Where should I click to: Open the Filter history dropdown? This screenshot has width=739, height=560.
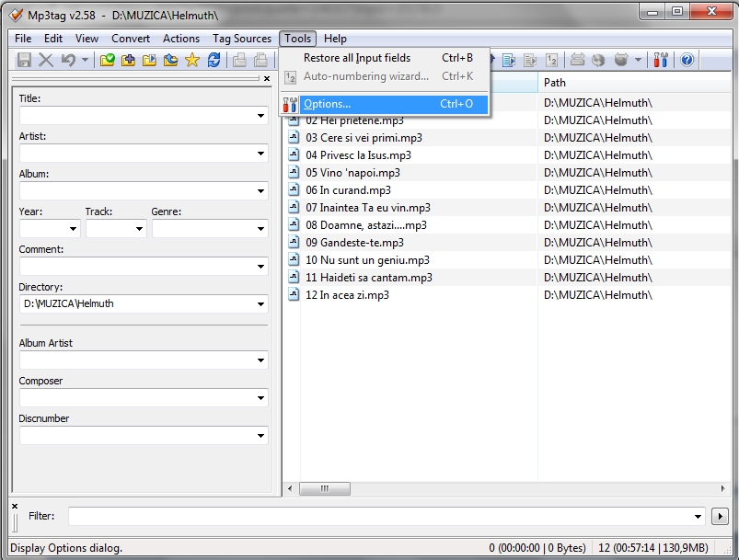(x=698, y=516)
